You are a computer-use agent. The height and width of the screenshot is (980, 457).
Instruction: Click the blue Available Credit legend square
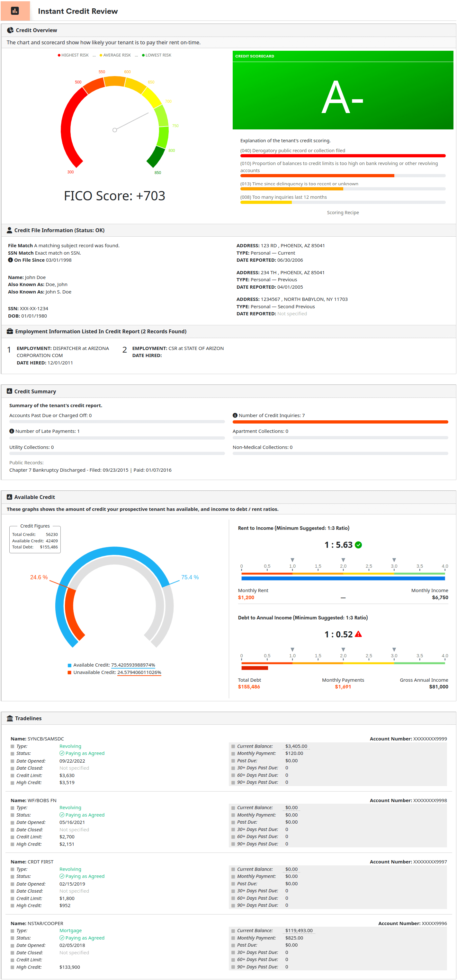click(x=69, y=665)
